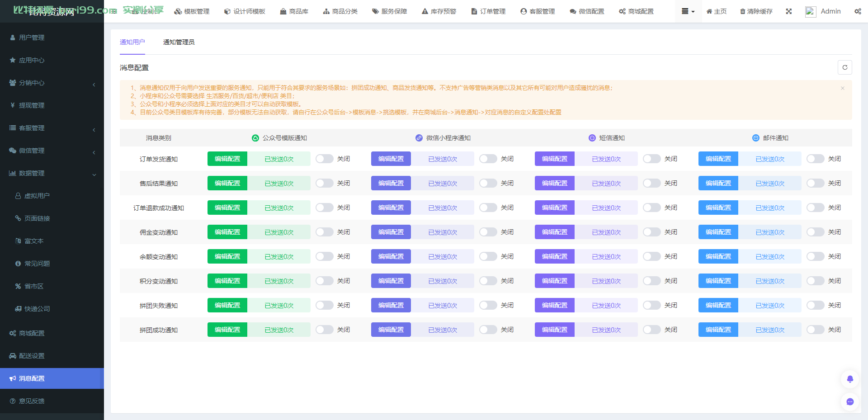Open 页面链接 link icon in sidebar
The image size is (868, 420).
coord(18,218)
